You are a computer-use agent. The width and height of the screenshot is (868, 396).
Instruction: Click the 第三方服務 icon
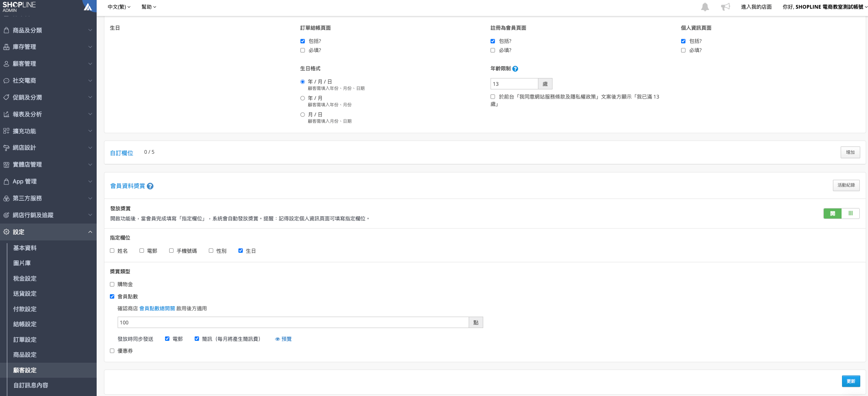[x=6, y=198]
